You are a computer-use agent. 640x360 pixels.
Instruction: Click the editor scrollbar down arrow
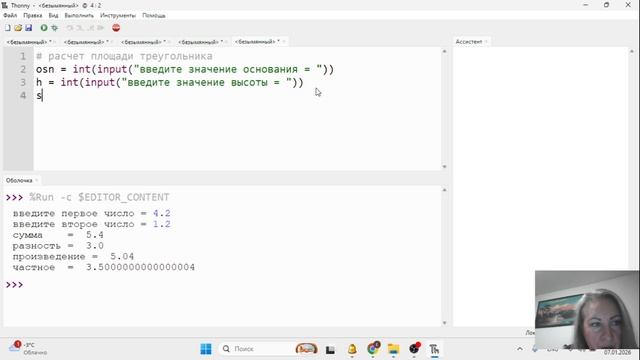tap(444, 167)
